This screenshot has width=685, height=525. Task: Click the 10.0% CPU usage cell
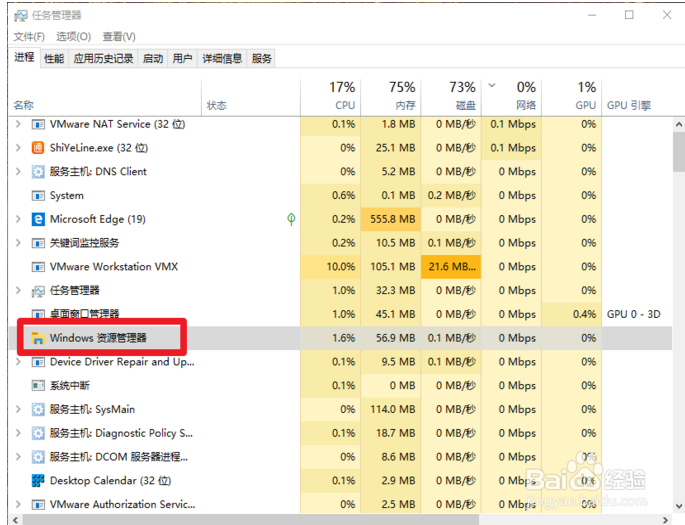click(x=331, y=266)
